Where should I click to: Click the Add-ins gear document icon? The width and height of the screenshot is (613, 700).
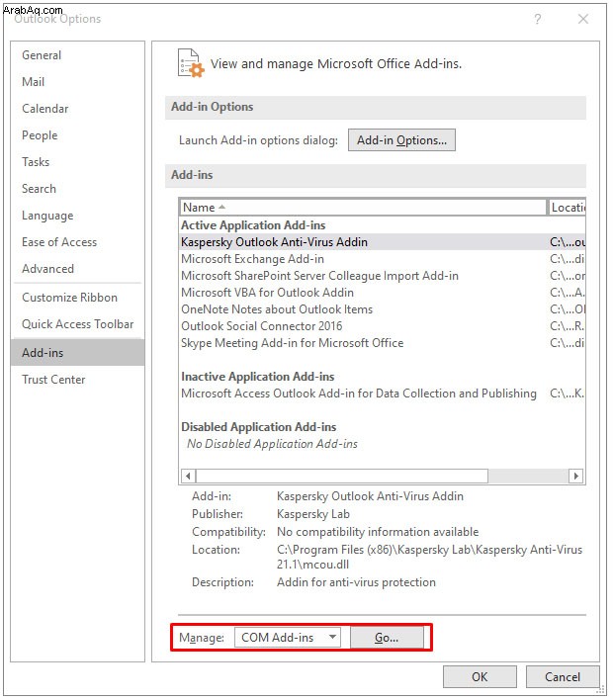[191, 63]
